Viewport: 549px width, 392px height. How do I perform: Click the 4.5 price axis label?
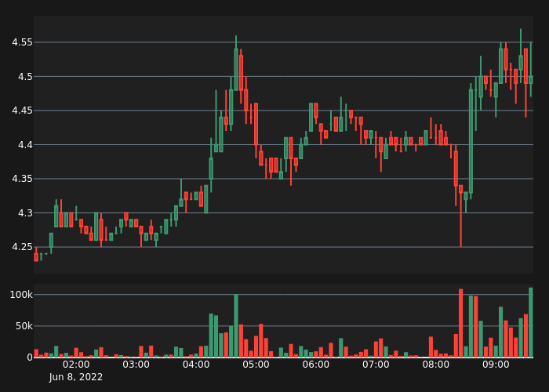click(25, 76)
